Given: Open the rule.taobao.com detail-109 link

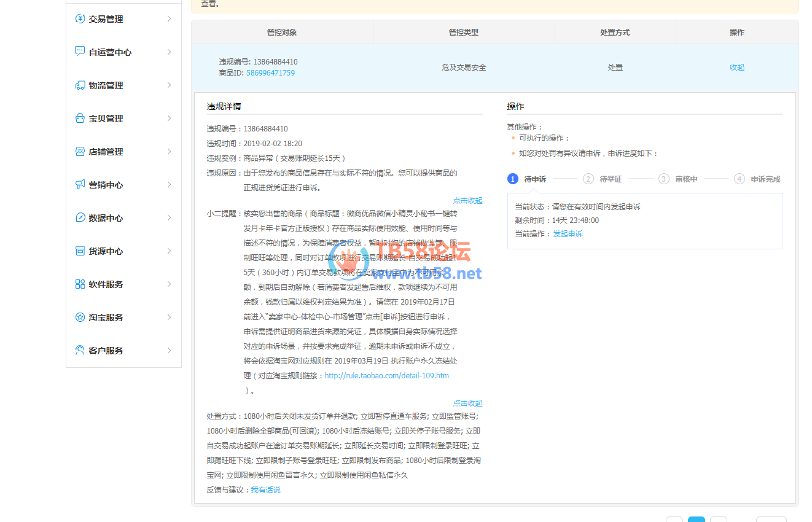Looking at the screenshot, I should coord(386,376).
